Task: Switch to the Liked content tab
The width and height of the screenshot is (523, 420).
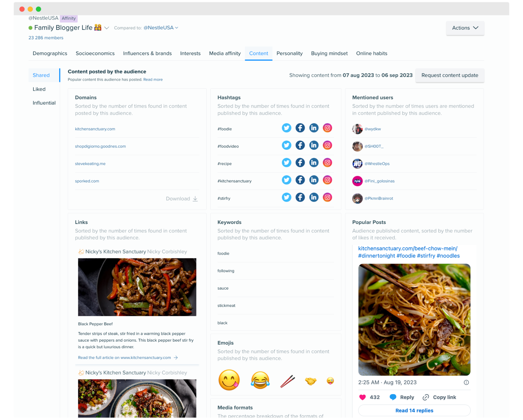Action: [39, 89]
